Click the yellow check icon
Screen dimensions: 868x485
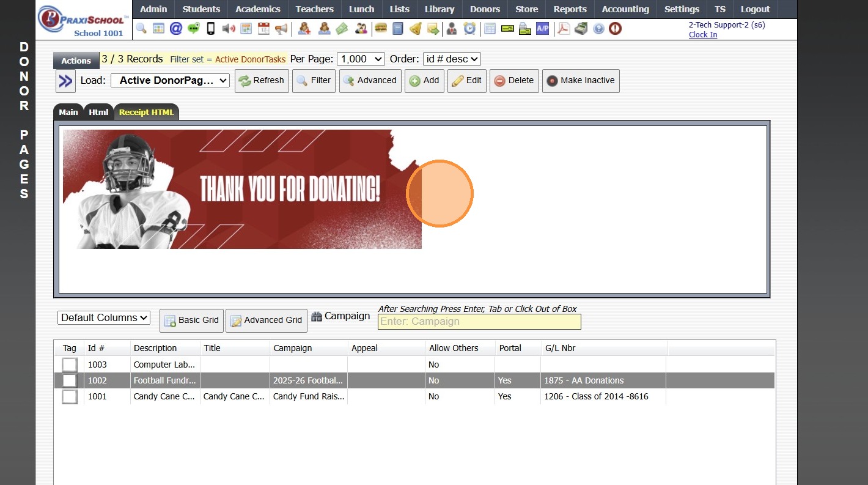pos(507,28)
